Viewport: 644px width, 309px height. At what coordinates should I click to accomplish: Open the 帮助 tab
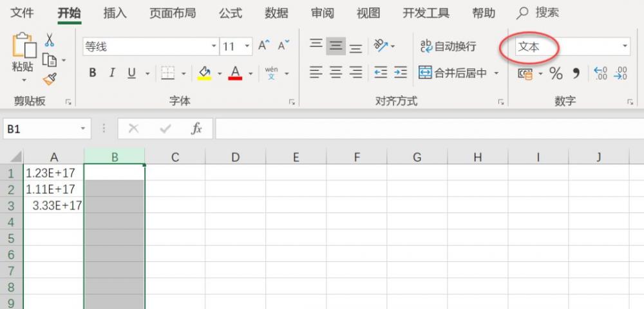tap(484, 13)
